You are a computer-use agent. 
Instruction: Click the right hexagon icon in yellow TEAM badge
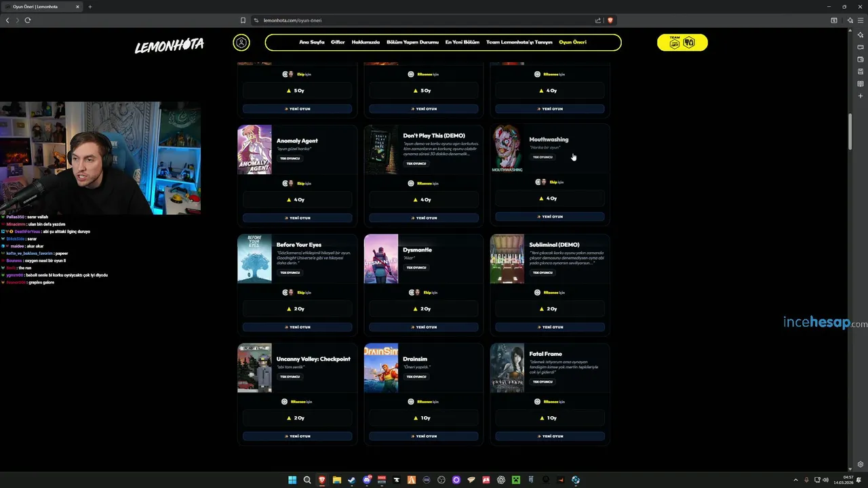click(x=689, y=43)
